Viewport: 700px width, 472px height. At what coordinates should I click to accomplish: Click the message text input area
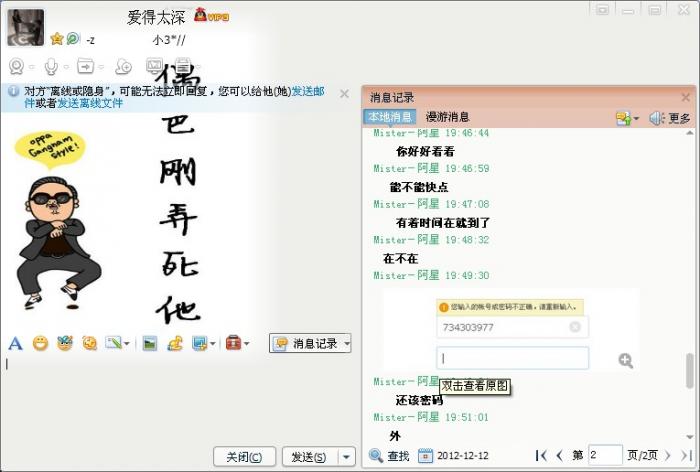coord(179,400)
